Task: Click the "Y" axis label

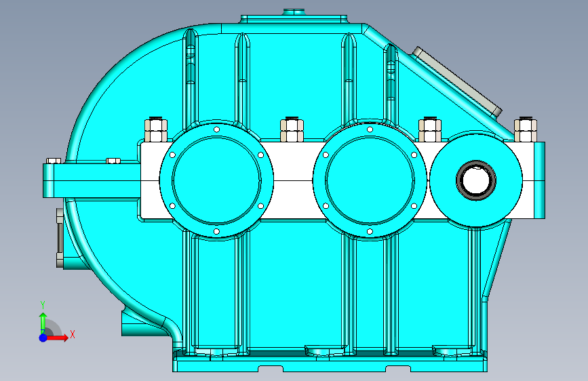Action: [x=43, y=305]
